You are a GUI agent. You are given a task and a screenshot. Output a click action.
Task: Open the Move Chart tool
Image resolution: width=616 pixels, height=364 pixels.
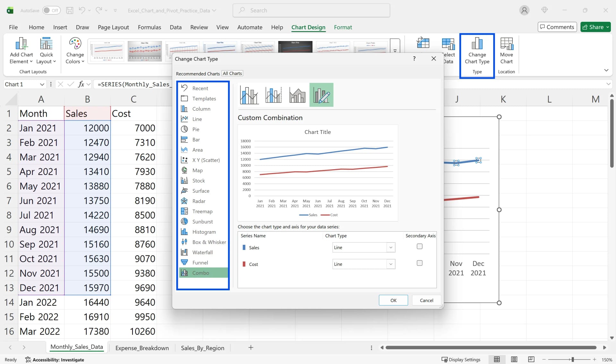pos(507,51)
